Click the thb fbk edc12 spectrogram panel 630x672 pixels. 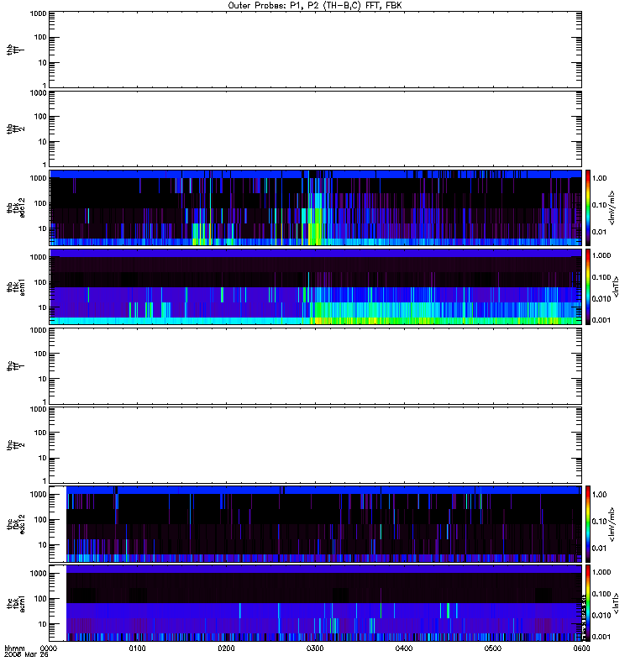pyautogui.click(x=316, y=207)
